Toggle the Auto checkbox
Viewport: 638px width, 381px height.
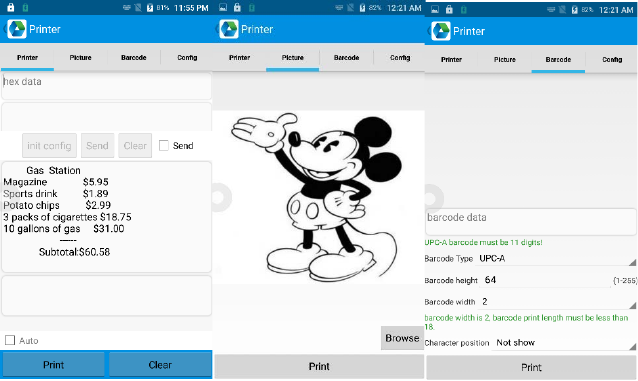(x=10, y=340)
